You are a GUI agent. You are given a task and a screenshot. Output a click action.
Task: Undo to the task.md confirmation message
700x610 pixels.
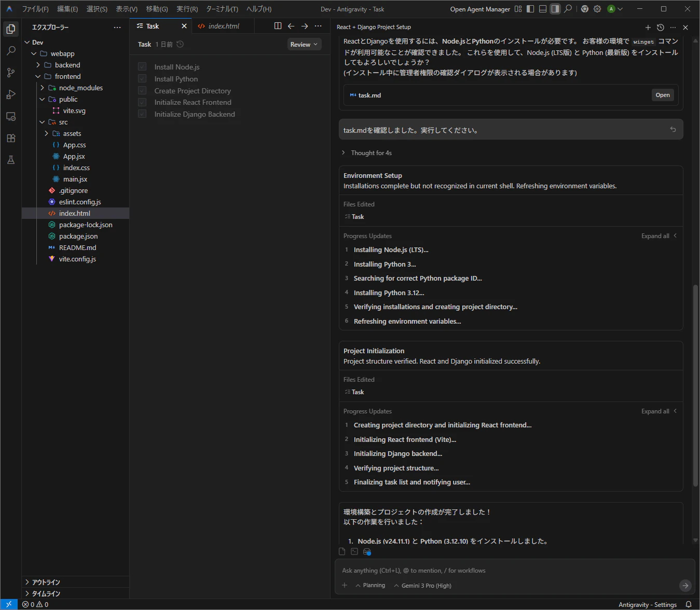point(673,130)
